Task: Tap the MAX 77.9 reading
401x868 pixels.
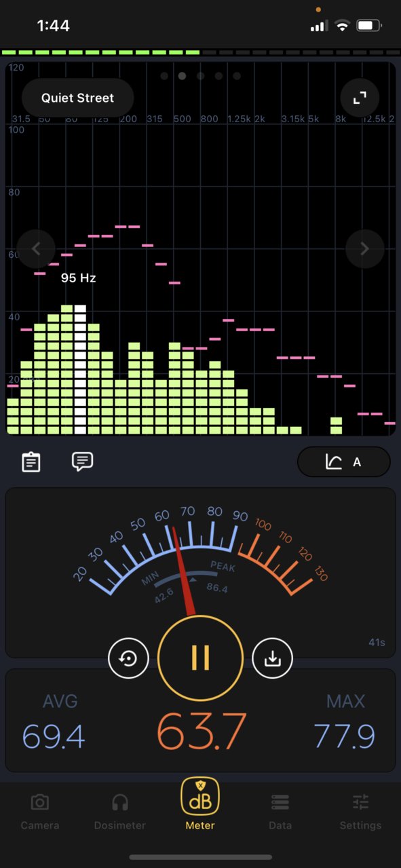Action: click(x=345, y=721)
